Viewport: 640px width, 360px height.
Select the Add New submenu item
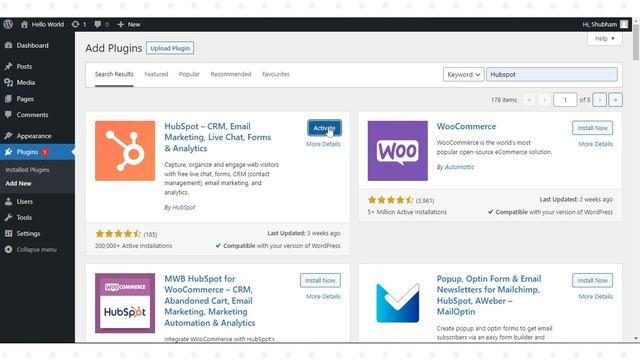tap(18, 184)
